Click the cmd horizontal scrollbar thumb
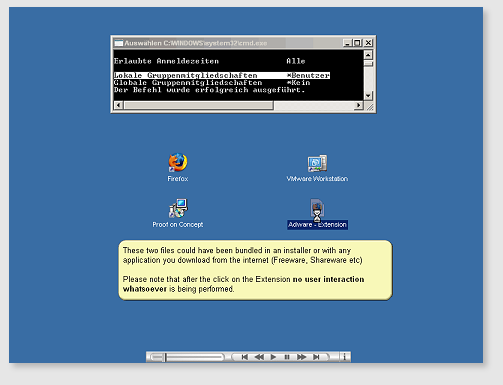This screenshot has height=385, width=503. (x=199, y=105)
